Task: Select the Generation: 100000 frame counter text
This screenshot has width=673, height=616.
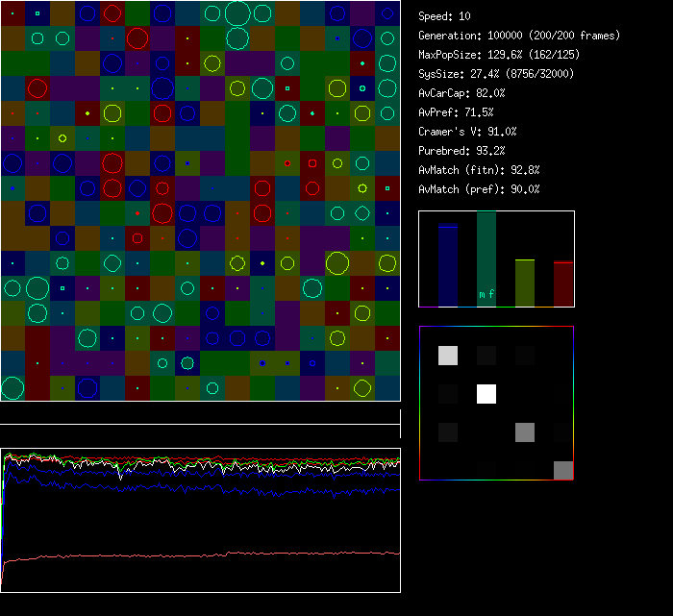Action: tap(519, 36)
